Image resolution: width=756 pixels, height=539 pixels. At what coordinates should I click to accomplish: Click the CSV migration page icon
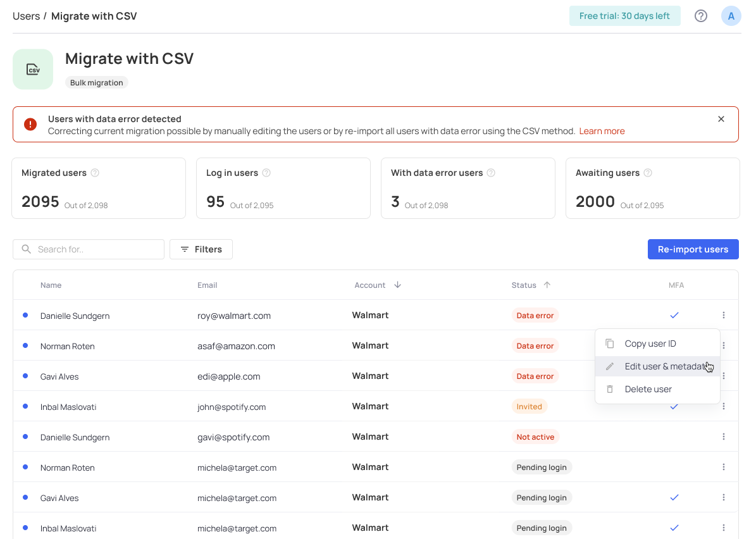[x=33, y=69]
